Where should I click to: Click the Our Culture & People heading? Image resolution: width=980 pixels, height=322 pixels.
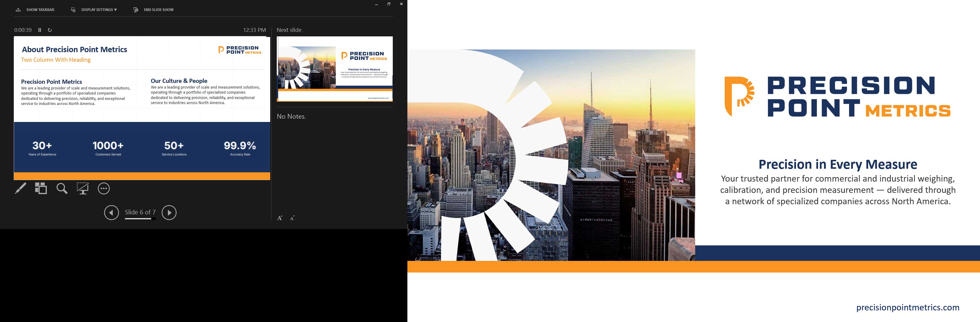tap(179, 80)
